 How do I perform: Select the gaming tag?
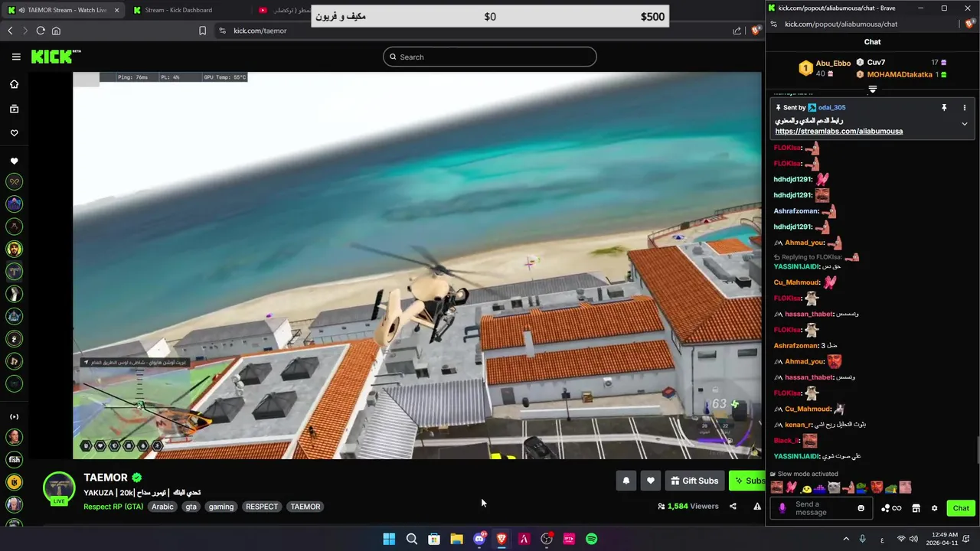221,507
